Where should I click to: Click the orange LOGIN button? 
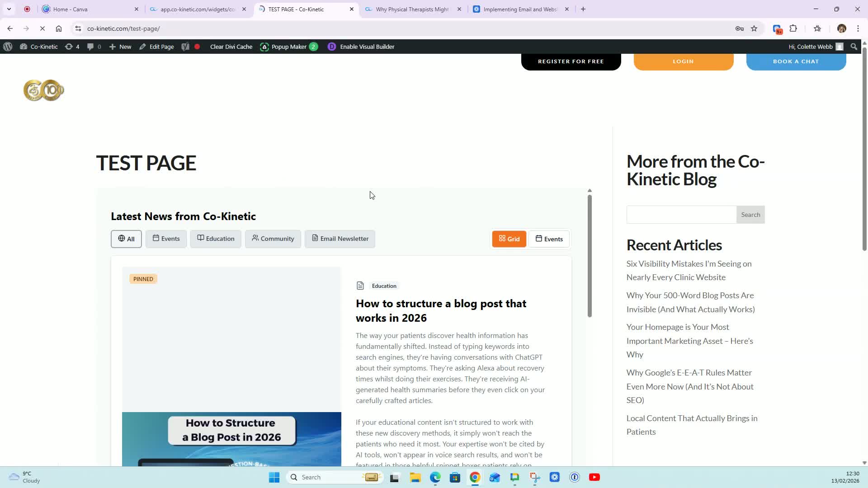[683, 61]
